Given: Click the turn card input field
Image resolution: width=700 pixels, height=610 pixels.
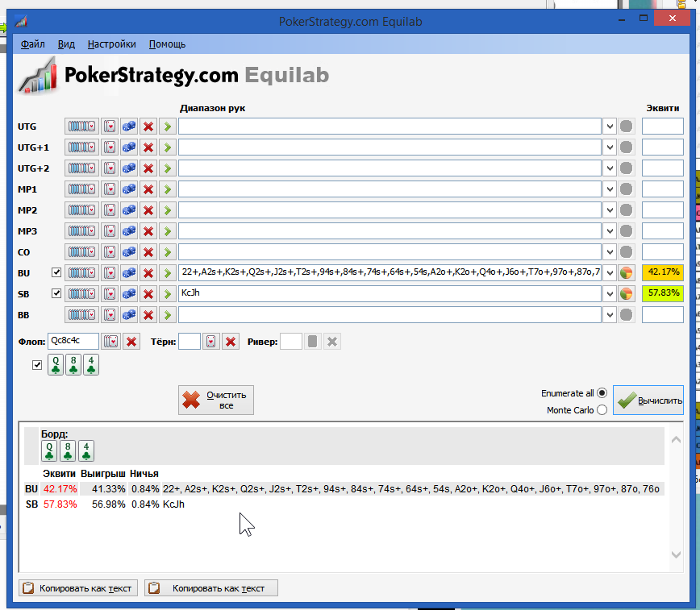Looking at the screenshot, I should (190, 342).
